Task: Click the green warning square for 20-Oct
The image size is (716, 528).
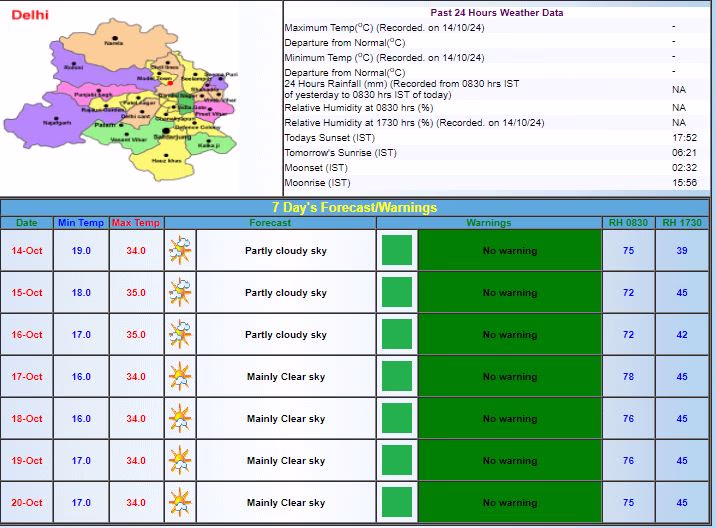Action: pos(397,502)
